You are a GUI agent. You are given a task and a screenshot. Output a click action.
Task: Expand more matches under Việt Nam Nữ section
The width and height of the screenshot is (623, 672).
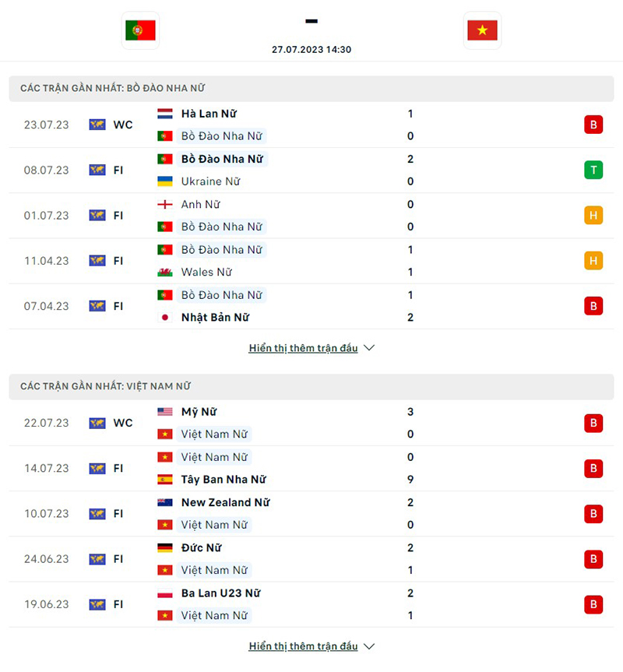click(x=311, y=646)
